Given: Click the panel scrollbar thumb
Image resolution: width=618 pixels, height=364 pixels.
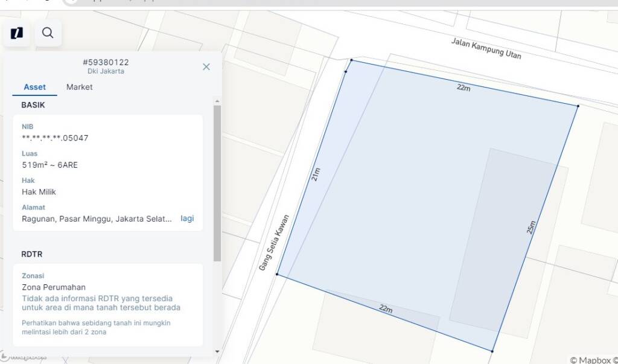Looking at the screenshot, I should pos(217,184).
